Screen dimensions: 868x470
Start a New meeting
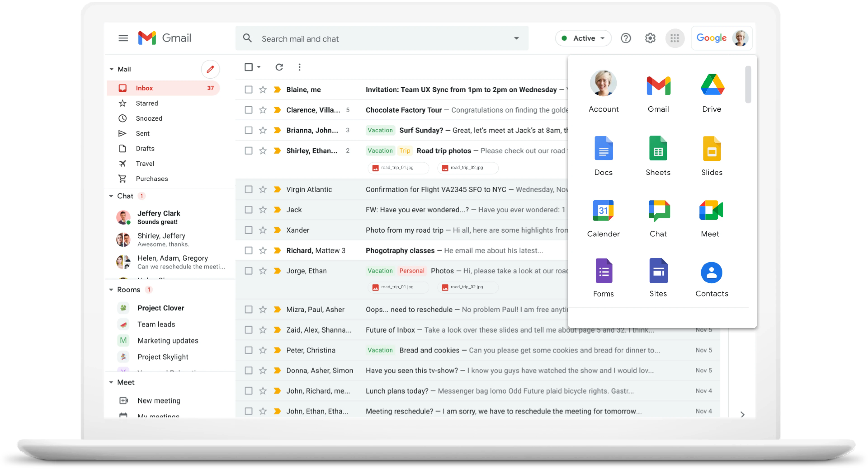158,401
